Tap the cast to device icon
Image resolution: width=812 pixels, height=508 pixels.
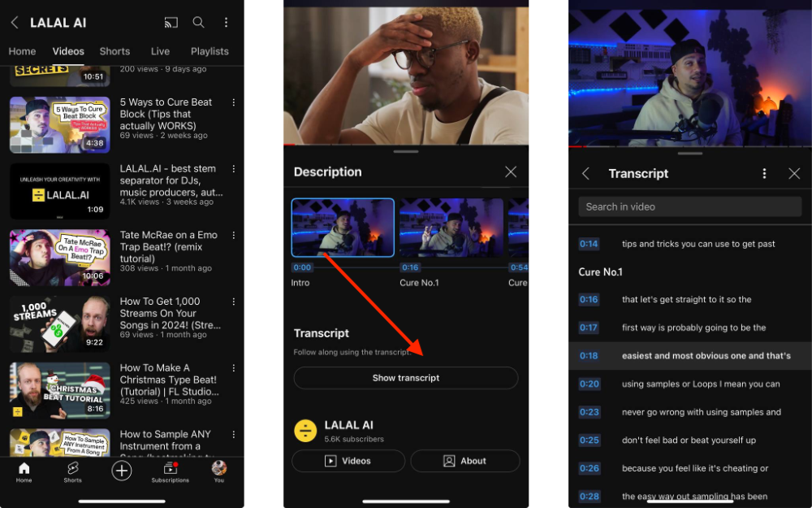pos(171,22)
